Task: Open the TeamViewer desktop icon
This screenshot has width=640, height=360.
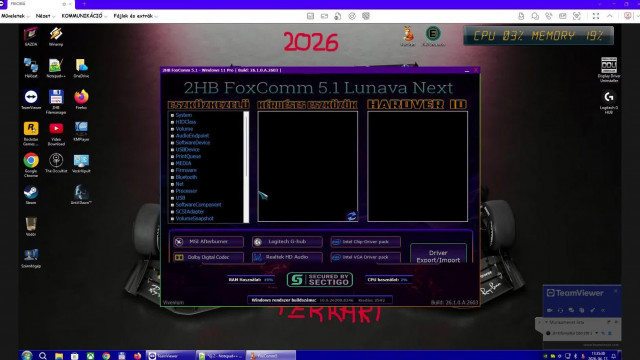Action: [31, 100]
